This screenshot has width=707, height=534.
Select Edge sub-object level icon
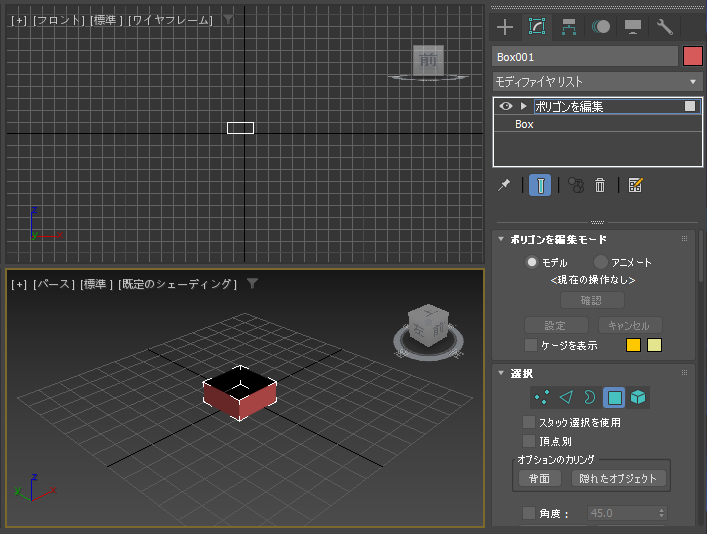pos(566,397)
